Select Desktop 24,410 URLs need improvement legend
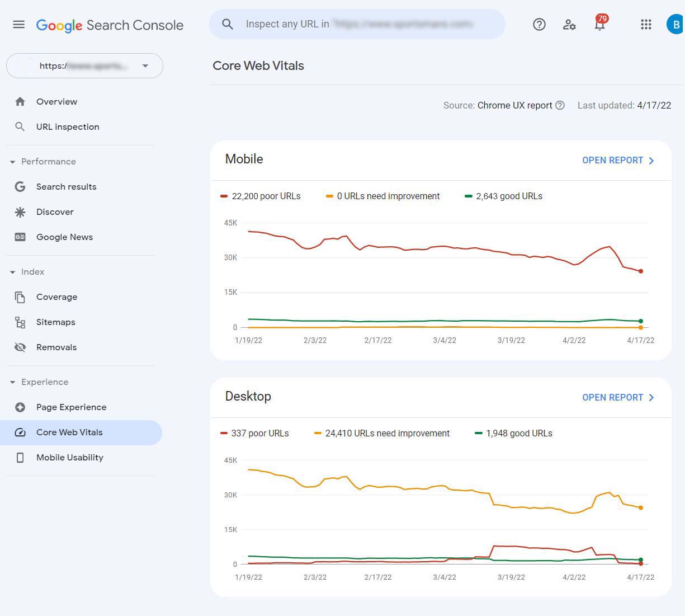 [x=382, y=434]
